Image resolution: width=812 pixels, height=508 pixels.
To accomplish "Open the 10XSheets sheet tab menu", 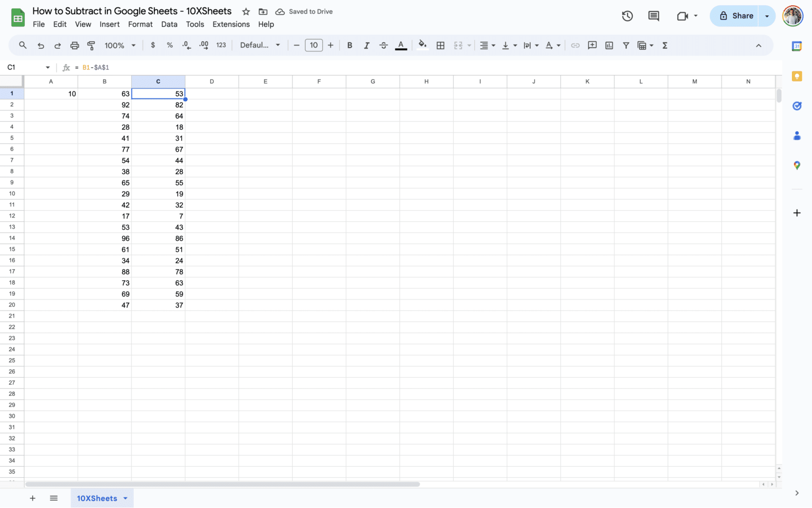I will click(125, 498).
